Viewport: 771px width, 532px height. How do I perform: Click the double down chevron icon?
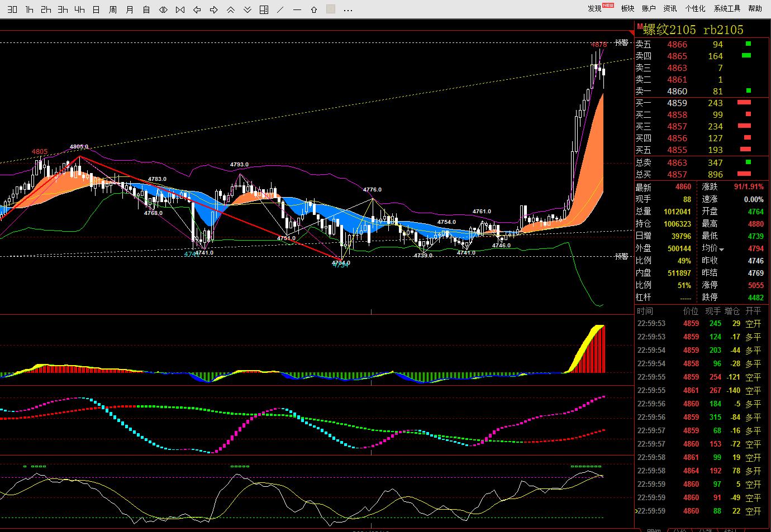(x=247, y=9)
